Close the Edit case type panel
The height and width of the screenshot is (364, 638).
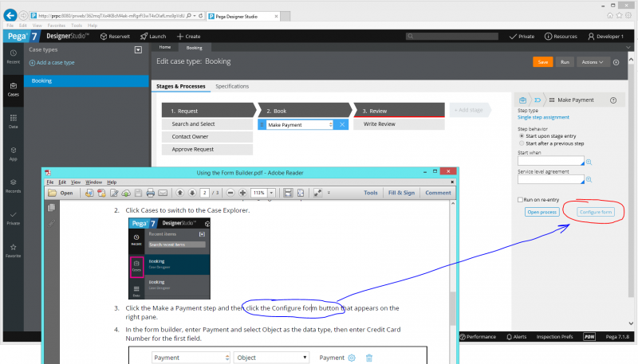click(616, 62)
